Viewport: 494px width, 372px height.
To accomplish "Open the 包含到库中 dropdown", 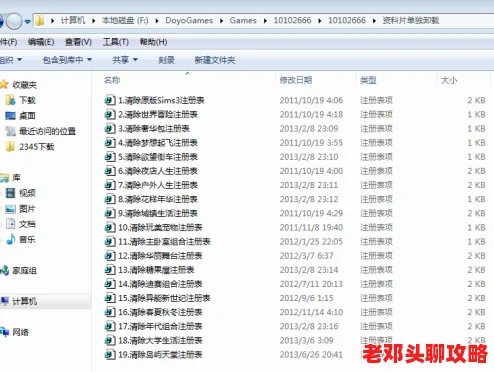I will (67, 60).
